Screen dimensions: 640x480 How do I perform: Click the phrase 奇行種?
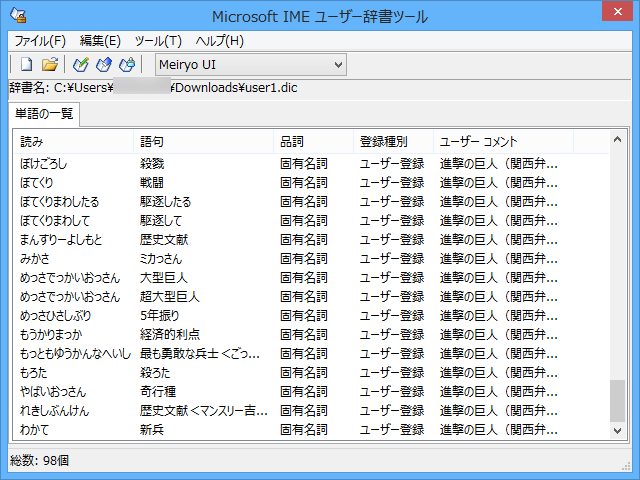(158, 391)
